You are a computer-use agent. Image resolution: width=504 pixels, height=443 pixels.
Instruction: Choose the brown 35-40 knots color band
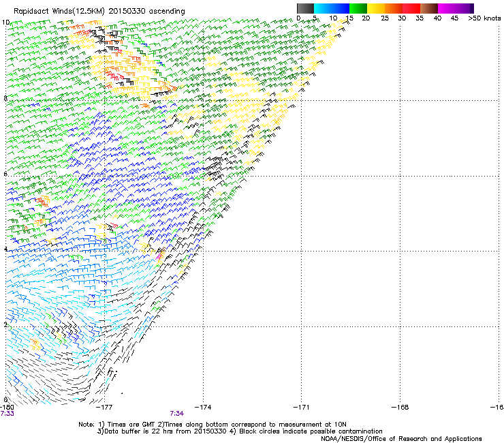click(x=429, y=8)
